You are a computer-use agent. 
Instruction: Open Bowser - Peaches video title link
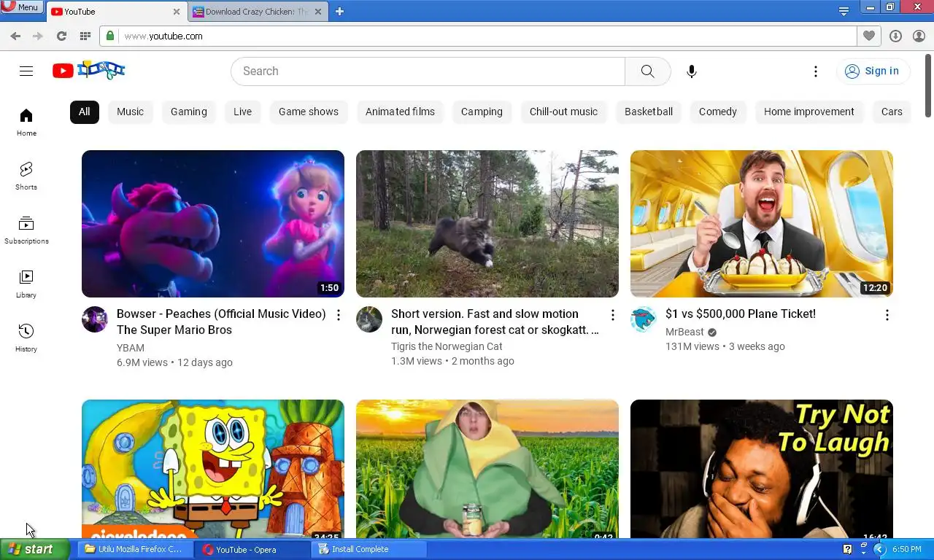point(221,322)
